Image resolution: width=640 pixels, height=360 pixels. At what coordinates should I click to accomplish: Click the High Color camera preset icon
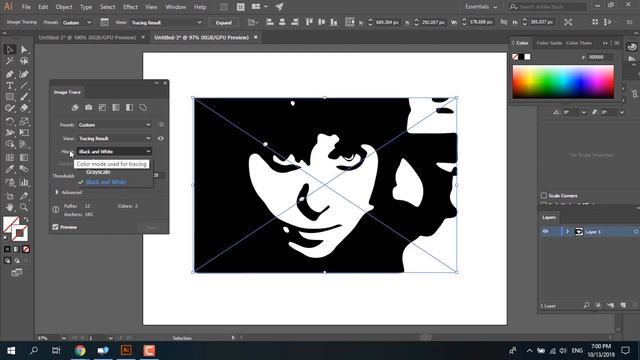point(89,108)
